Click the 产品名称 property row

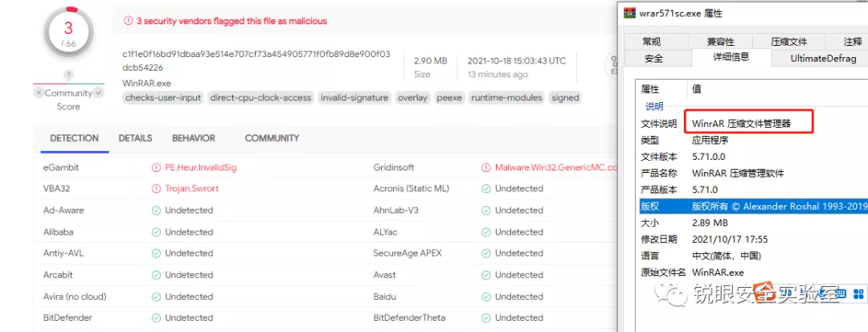[x=753, y=173]
